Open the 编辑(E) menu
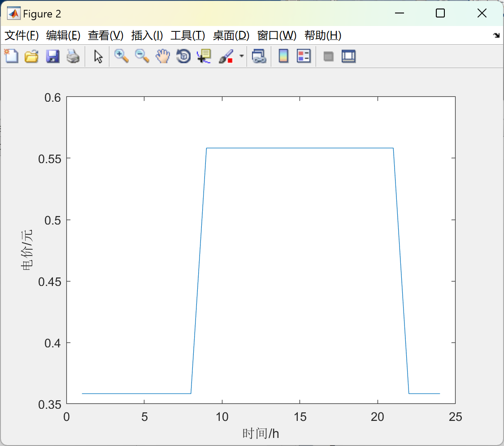Screen dimensions: 504x446 click(x=63, y=35)
